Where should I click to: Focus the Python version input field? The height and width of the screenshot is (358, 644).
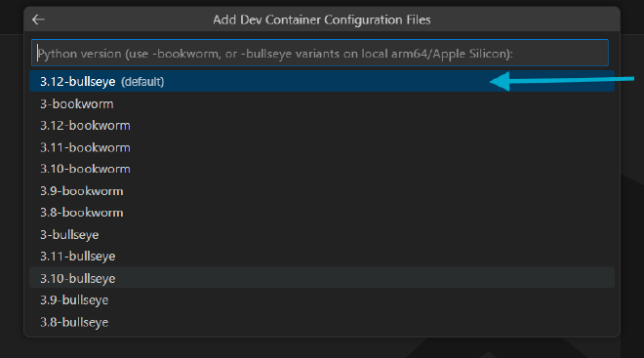click(319, 53)
